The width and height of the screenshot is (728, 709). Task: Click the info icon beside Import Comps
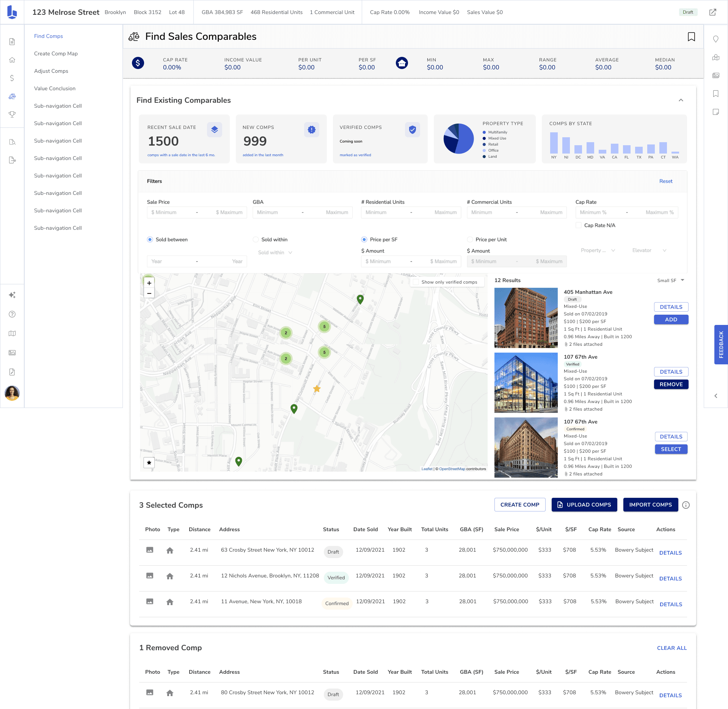point(686,505)
